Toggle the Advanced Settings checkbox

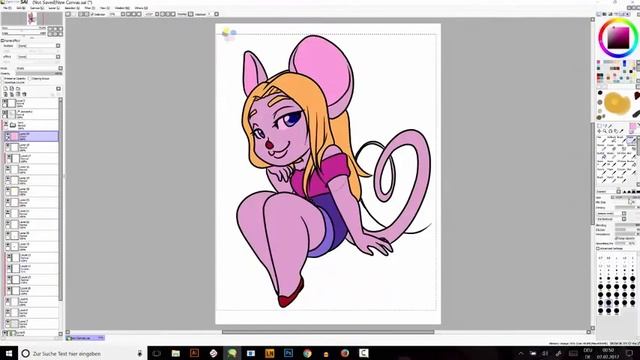point(598,248)
